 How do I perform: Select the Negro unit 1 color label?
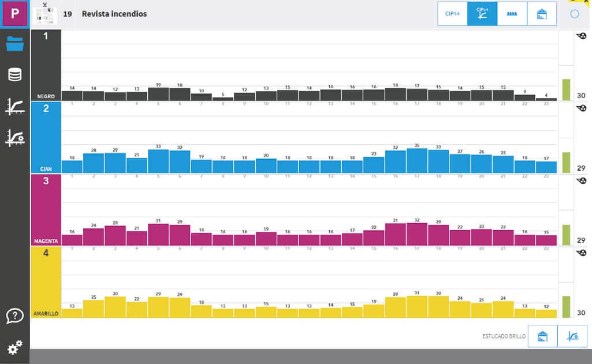(46, 65)
